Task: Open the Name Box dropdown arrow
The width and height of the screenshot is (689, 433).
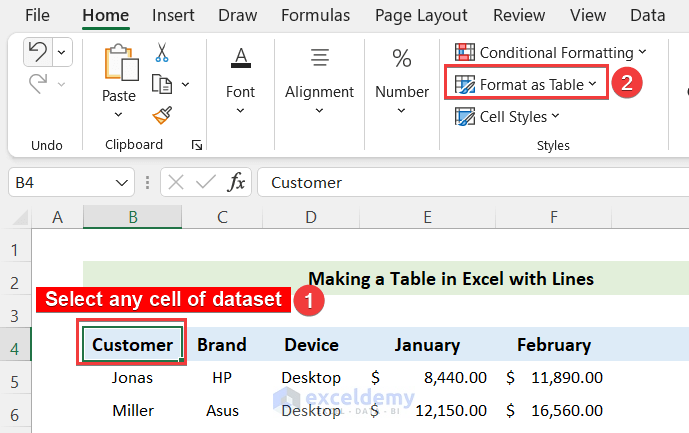Action: (x=123, y=183)
